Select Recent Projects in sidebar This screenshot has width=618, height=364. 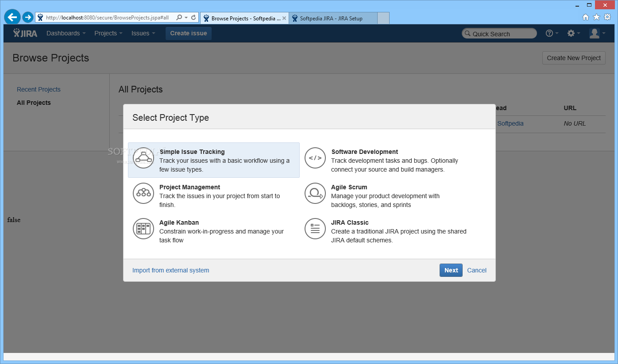pos(39,89)
